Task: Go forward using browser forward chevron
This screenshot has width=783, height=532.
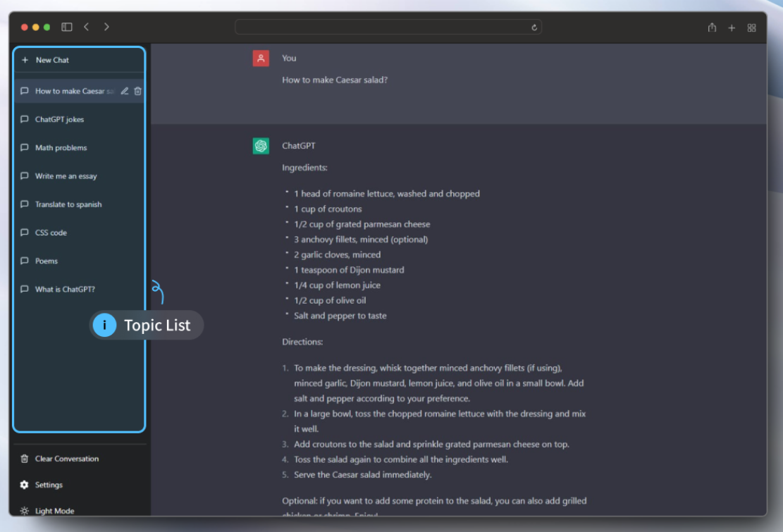Action: pos(106,27)
